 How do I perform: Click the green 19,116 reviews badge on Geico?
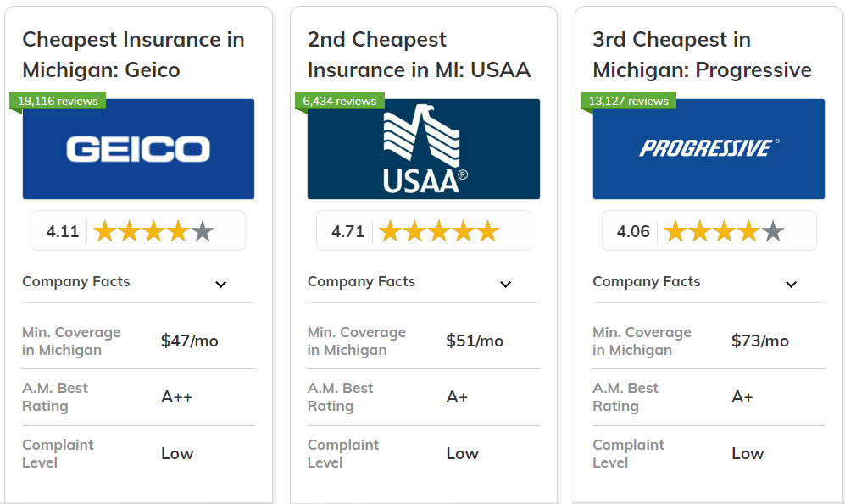tap(57, 101)
